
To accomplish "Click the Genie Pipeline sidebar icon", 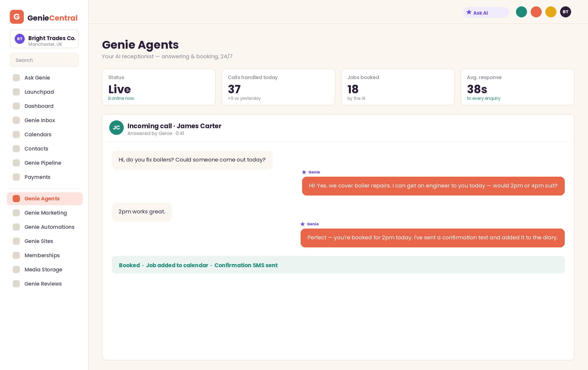I will [x=16, y=163].
